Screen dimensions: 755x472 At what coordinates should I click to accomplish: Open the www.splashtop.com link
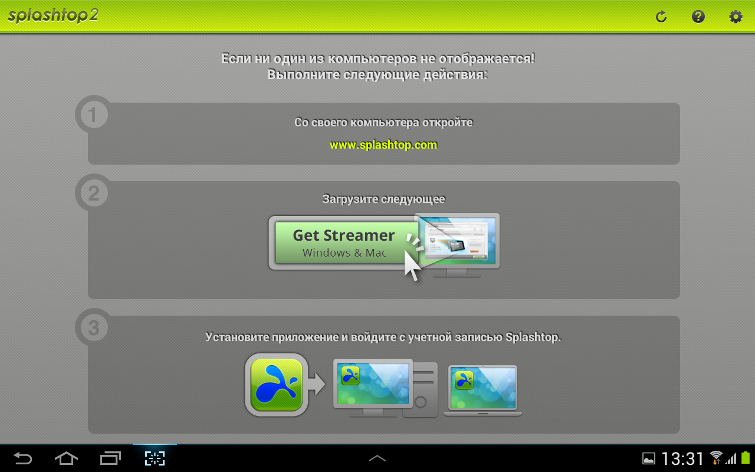click(x=383, y=145)
